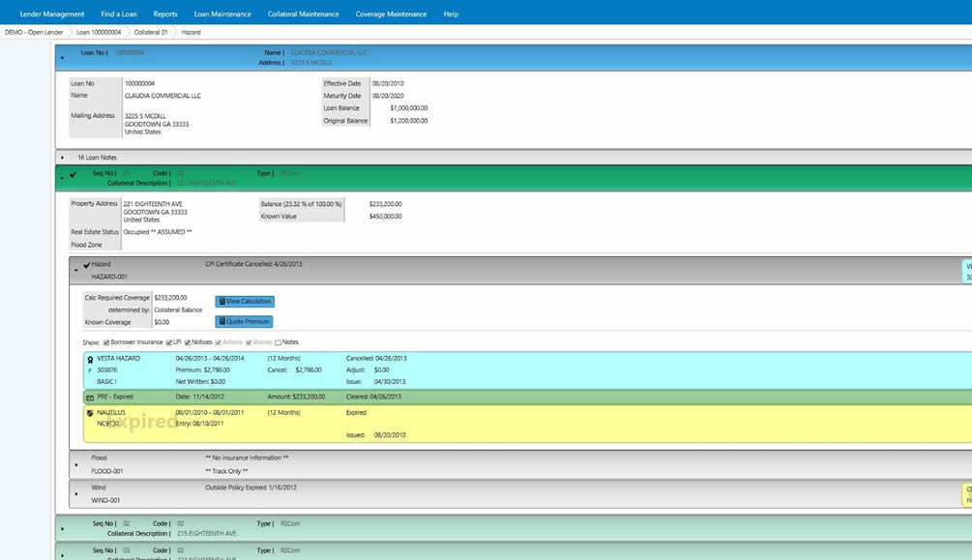The width and height of the screenshot is (972, 560).
Task: Click the Hazard breadcrumb
Action: [x=191, y=32]
